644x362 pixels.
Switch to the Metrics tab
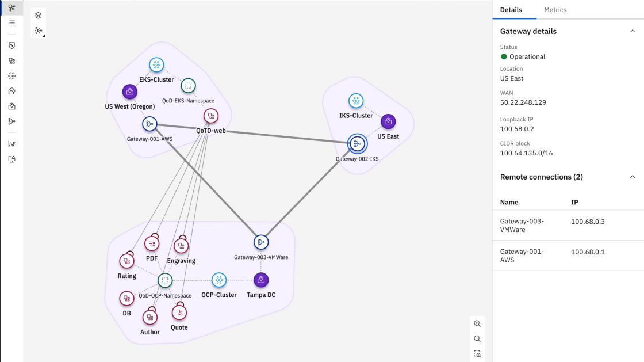pyautogui.click(x=555, y=10)
